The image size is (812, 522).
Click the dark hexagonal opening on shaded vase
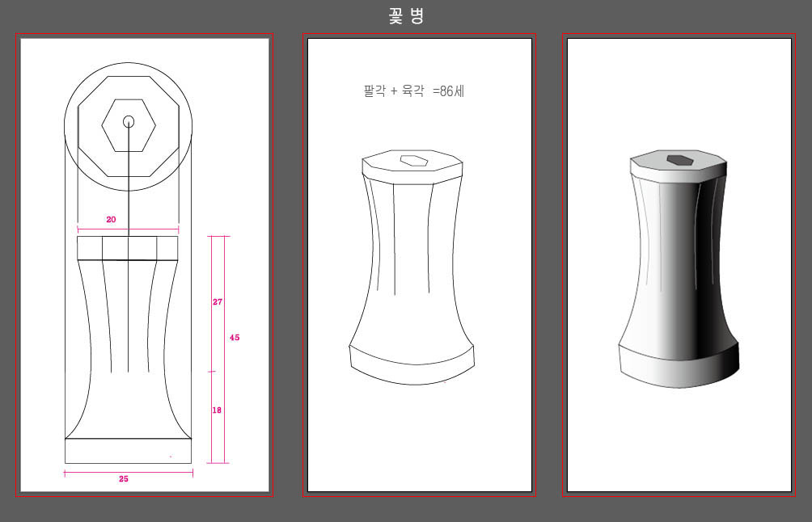pos(680,160)
